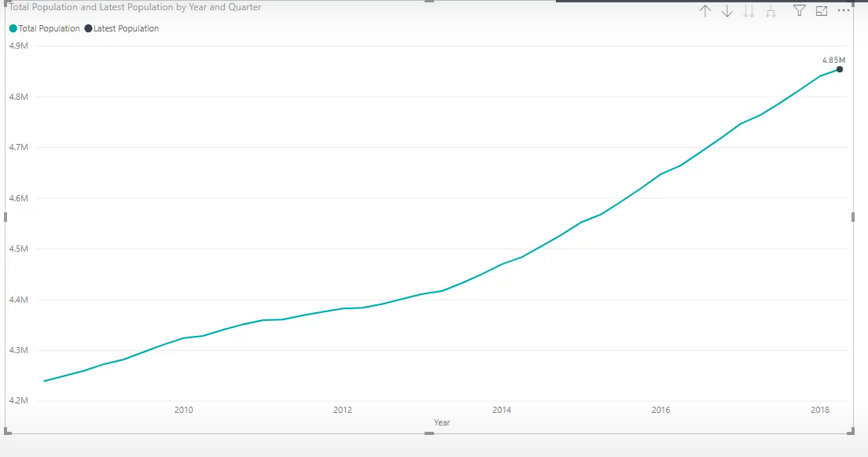Click the right-edge middle resize handle

point(853,217)
